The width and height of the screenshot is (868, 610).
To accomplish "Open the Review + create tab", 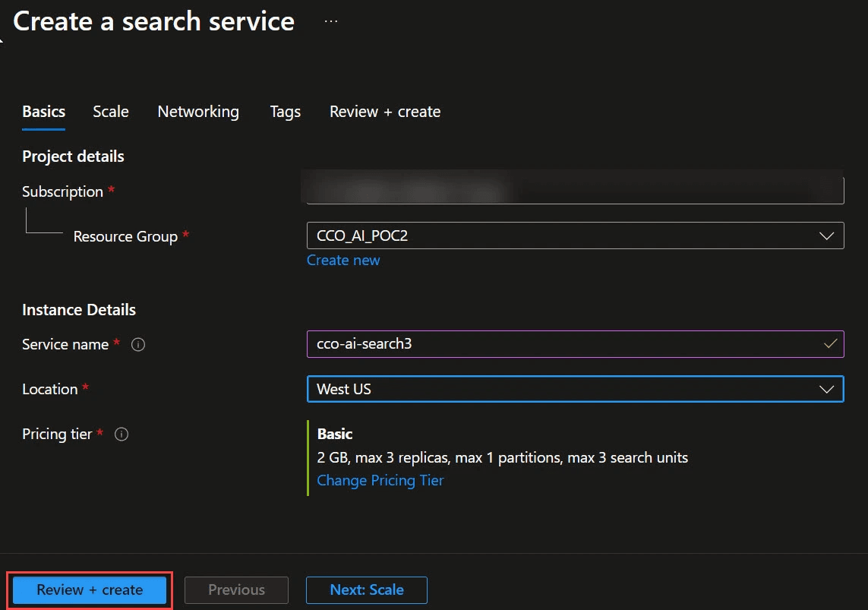I will pyautogui.click(x=385, y=112).
